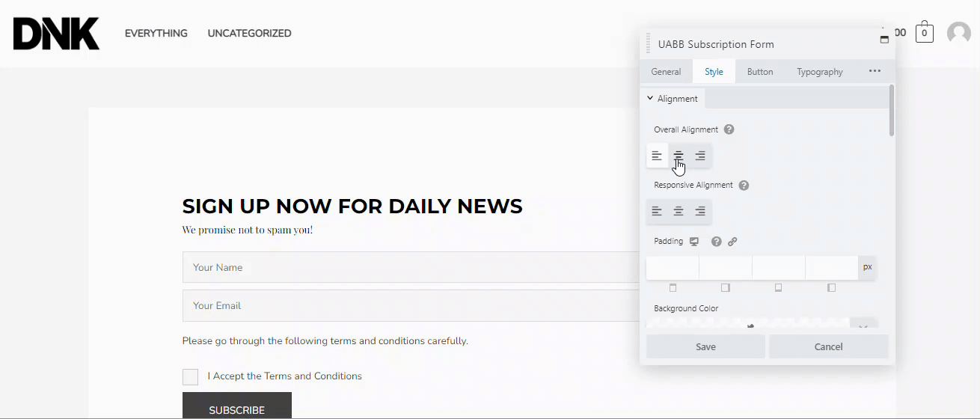
Task: Click Padding link values icon
Action: tap(732, 242)
